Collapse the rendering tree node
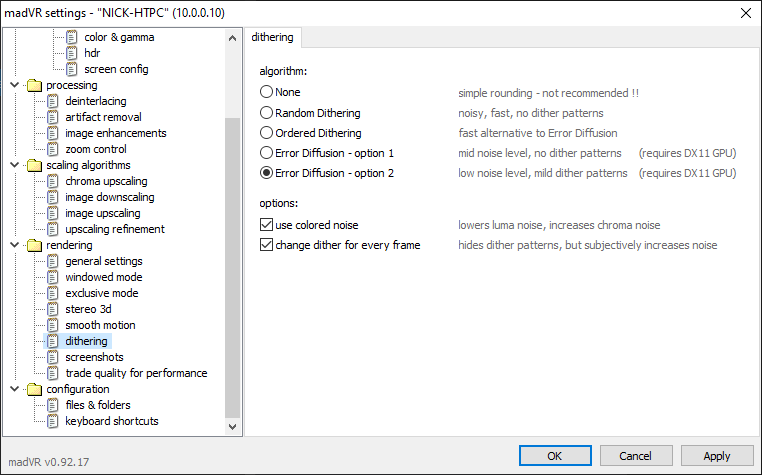 pyautogui.click(x=12, y=245)
